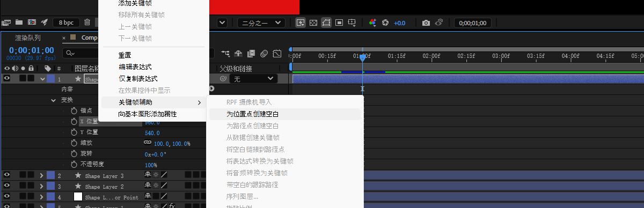This screenshot has height=208, width=644.
Task: Click the trash delete icon
Action: click(x=87, y=23)
